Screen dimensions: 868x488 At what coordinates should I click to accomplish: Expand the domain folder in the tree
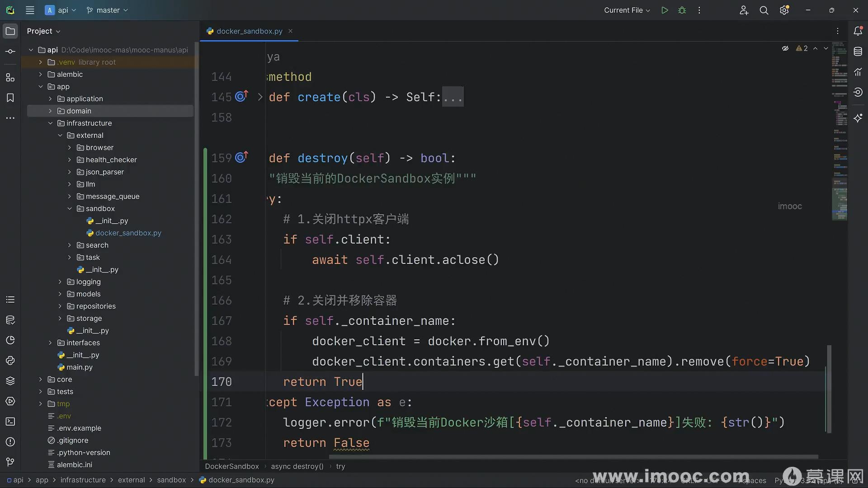[x=50, y=111]
